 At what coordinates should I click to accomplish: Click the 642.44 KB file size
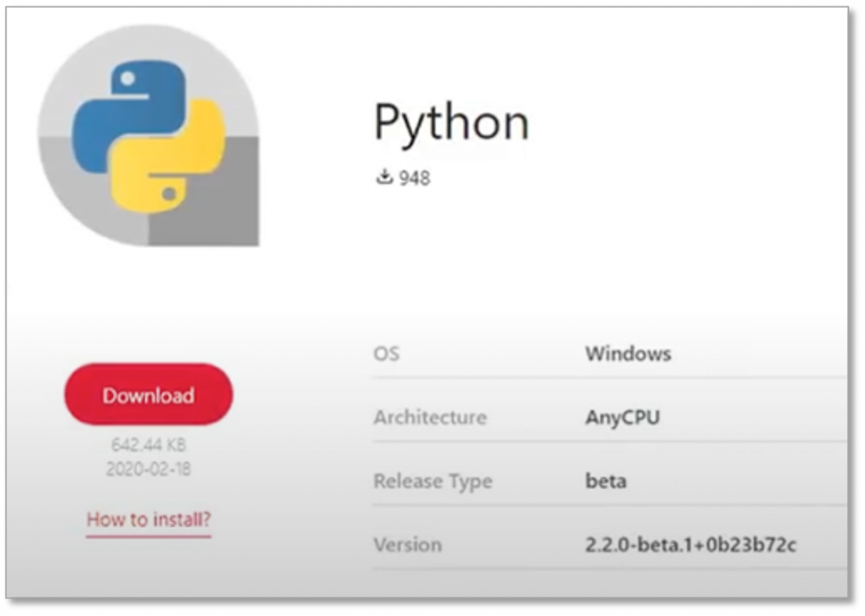tap(149, 445)
